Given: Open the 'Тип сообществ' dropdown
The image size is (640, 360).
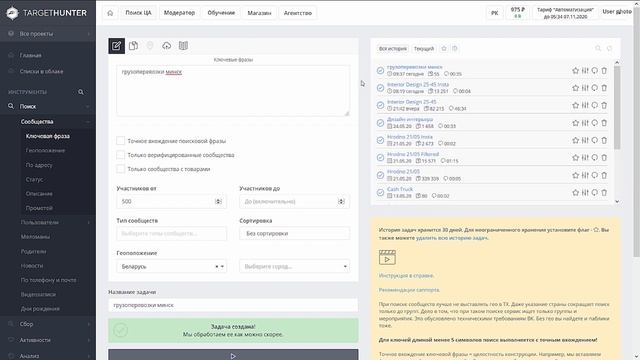Looking at the screenshot, I should (x=171, y=233).
